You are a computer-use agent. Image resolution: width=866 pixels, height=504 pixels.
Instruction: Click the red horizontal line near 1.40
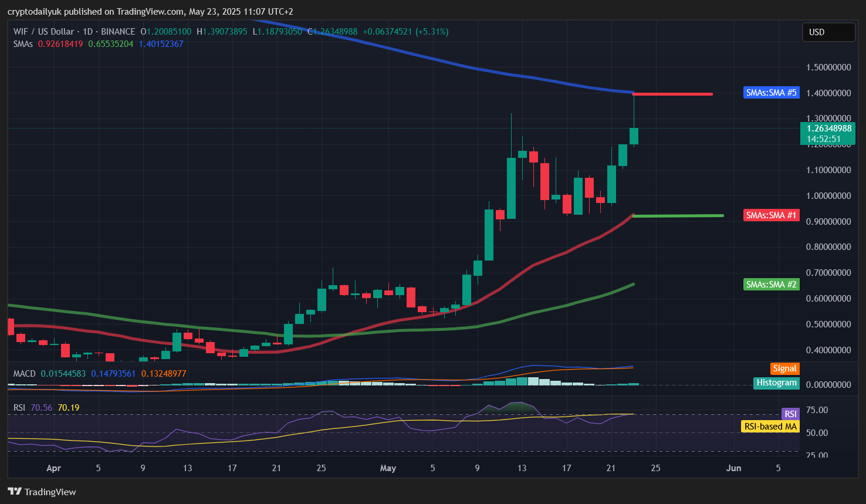(673, 94)
